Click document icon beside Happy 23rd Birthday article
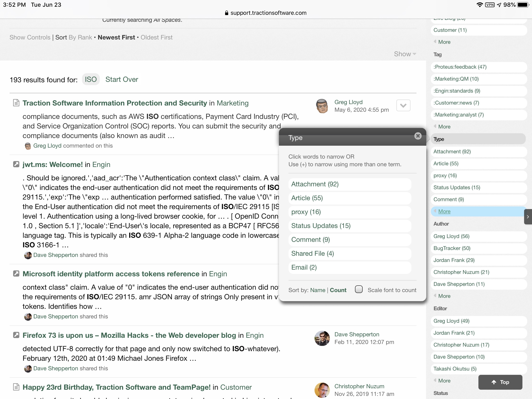This screenshot has height=399, width=532. pyautogui.click(x=16, y=387)
